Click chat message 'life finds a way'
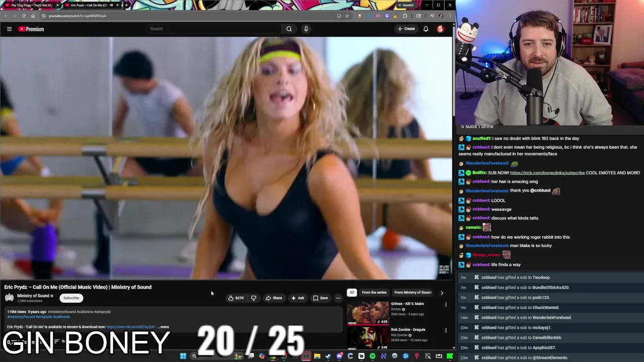The width and height of the screenshot is (644, 362). 506,264
